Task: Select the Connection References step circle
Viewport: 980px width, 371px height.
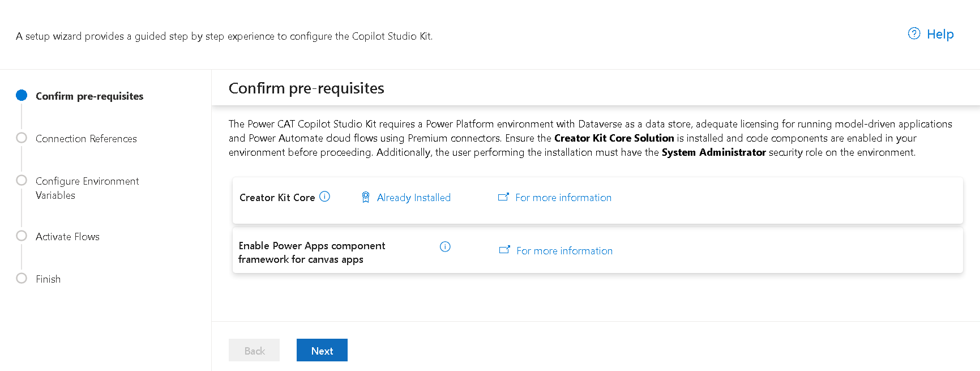Action: click(x=22, y=138)
